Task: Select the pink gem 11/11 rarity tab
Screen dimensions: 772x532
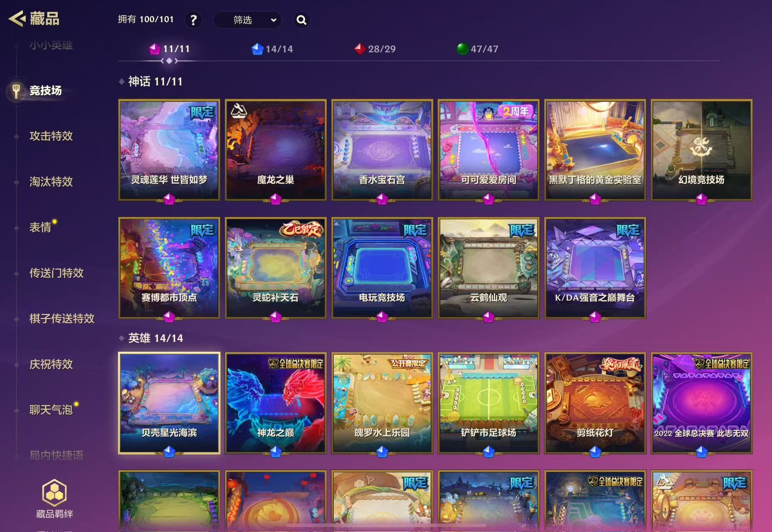Action: (170, 49)
